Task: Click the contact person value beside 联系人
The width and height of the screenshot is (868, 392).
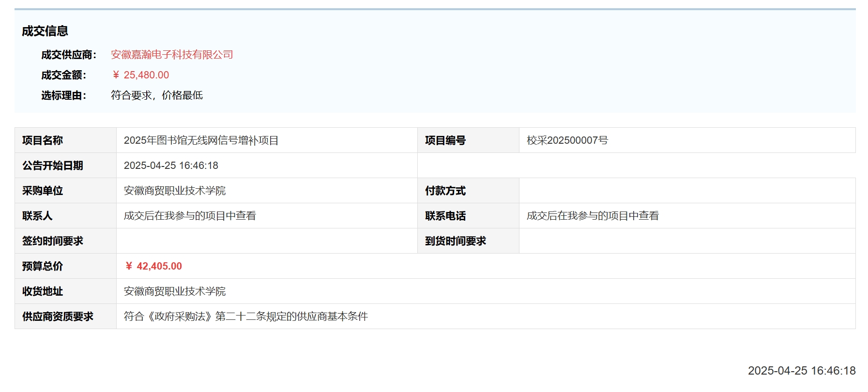Action: pos(190,216)
